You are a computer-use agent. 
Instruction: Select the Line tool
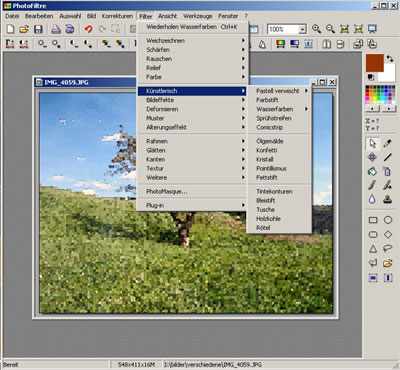tap(387, 157)
